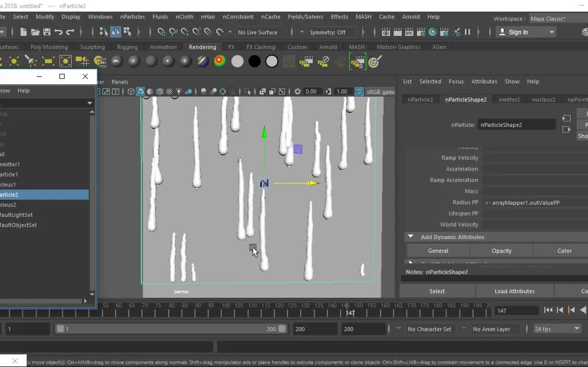Click the Opacity button
The height and width of the screenshot is (367, 588).
click(501, 251)
